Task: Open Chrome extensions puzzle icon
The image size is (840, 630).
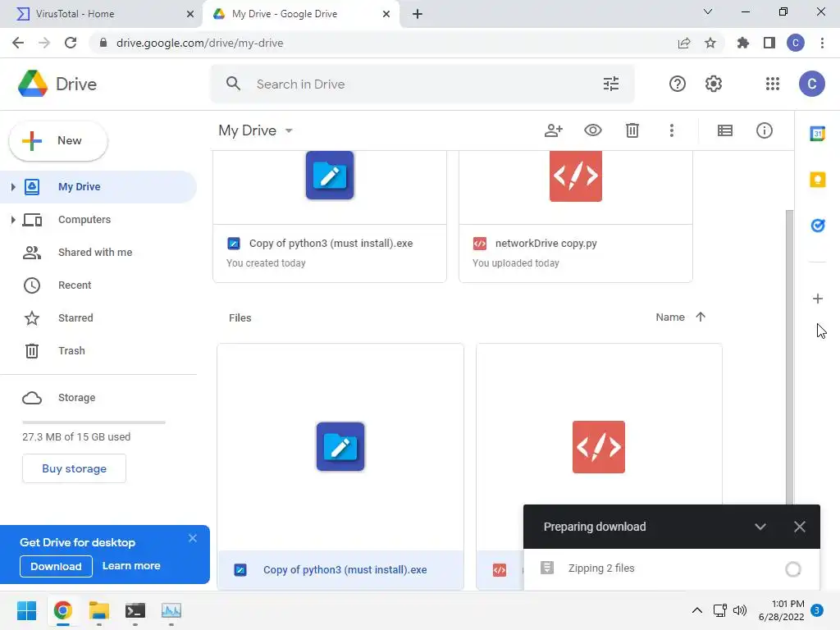Action: [742, 43]
